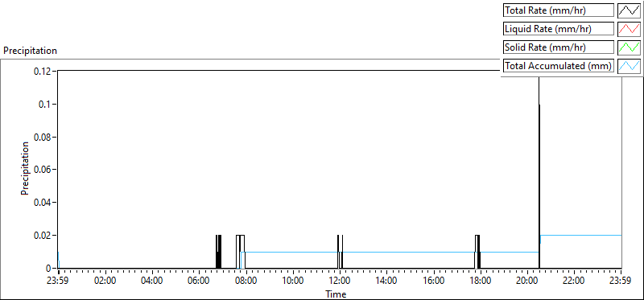Click the 06:00 x-axis time label

tap(199, 282)
